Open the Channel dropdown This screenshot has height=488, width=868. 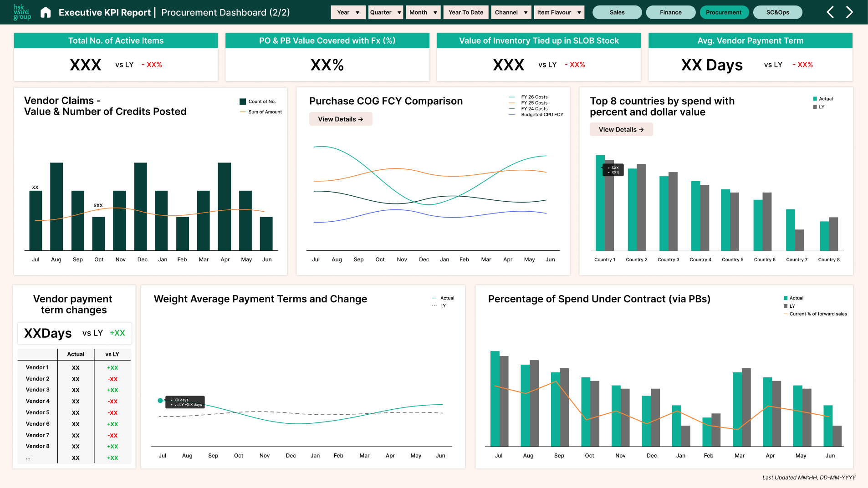point(511,12)
